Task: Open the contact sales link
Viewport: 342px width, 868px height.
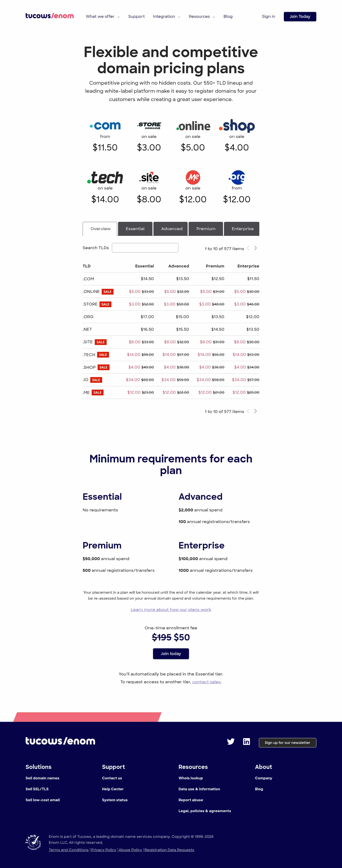Action: coord(206,682)
